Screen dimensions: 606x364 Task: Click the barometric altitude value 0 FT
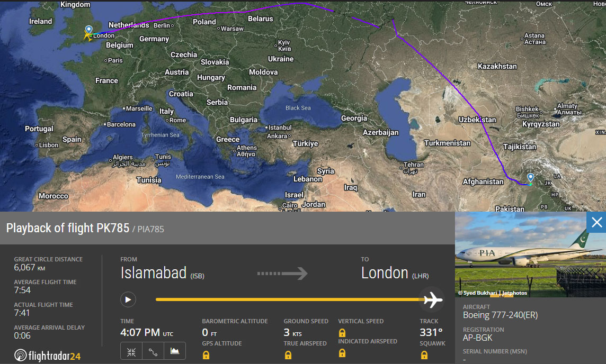click(x=209, y=332)
